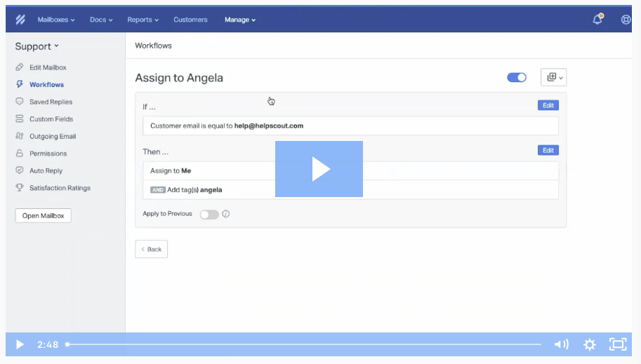Enter fullscreen with the video fullscreen icon
This screenshot has width=641, height=364.
618,344
